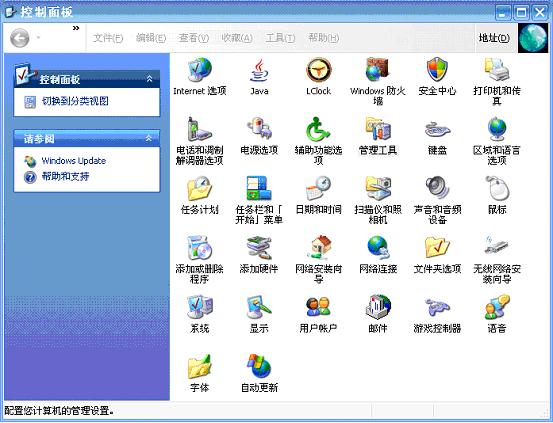Open the Internet 选项 icon

200,70
